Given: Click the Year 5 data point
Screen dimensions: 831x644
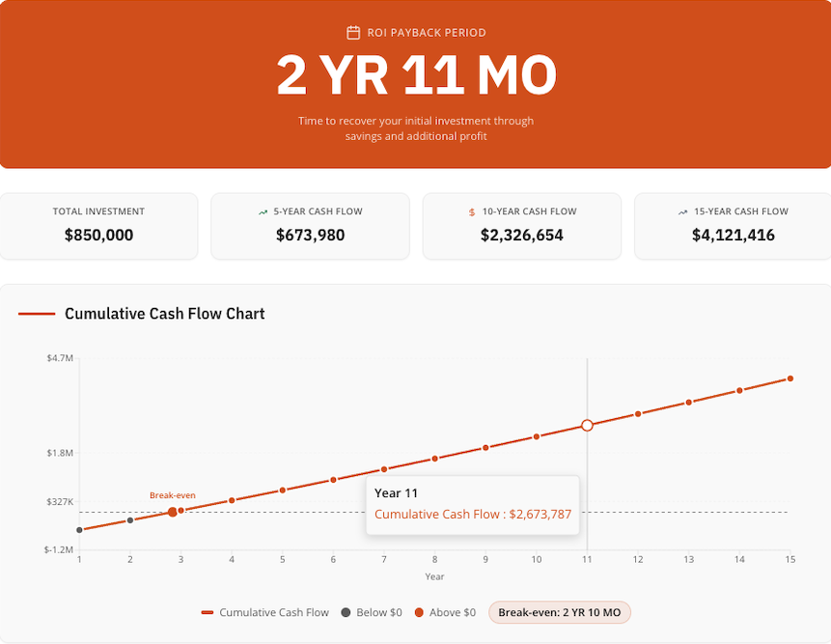Looking at the screenshot, I should [283, 490].
